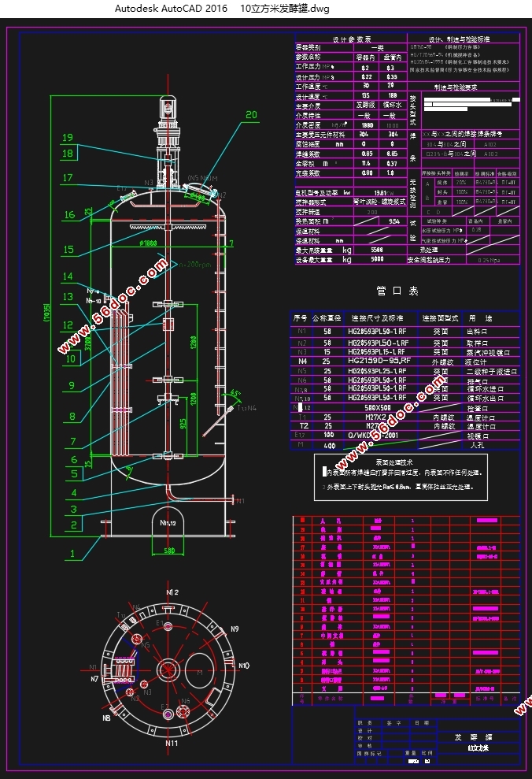Click the 580 width dimension under the skirt opening

point(169,551)
